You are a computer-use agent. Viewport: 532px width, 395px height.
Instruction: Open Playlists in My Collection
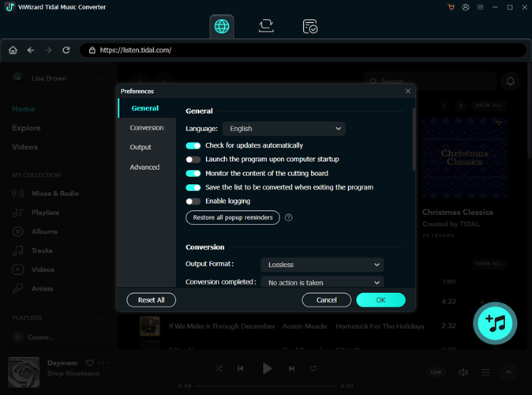tap(36, 213)
